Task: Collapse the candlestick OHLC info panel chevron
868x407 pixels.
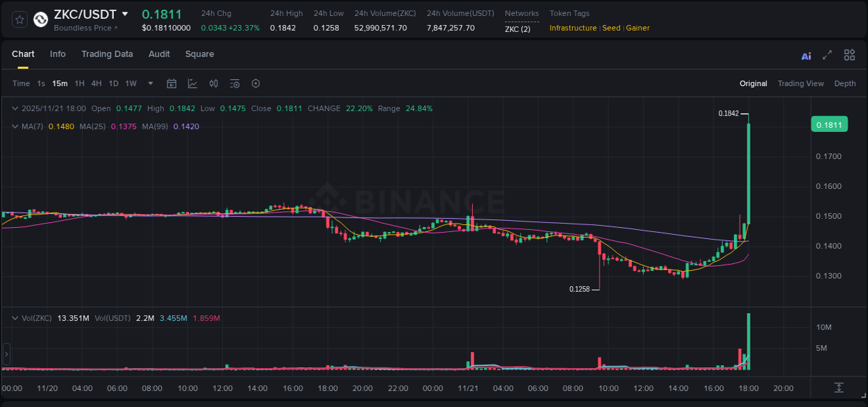Action: (x=14, y=108)
